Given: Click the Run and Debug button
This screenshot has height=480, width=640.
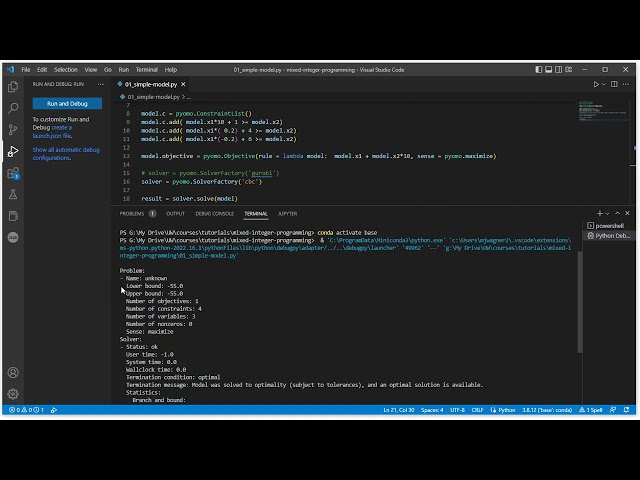Looking at the screenshot, I should (x=67, y=104).
